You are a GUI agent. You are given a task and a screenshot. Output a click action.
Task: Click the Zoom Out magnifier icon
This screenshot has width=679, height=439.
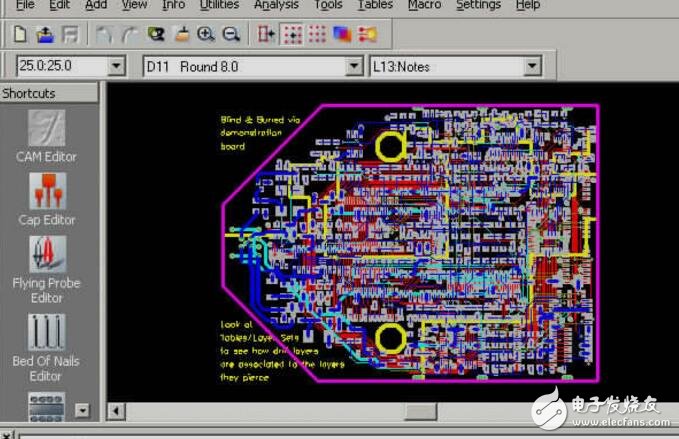pyautogui.click(x=231, y=35)
